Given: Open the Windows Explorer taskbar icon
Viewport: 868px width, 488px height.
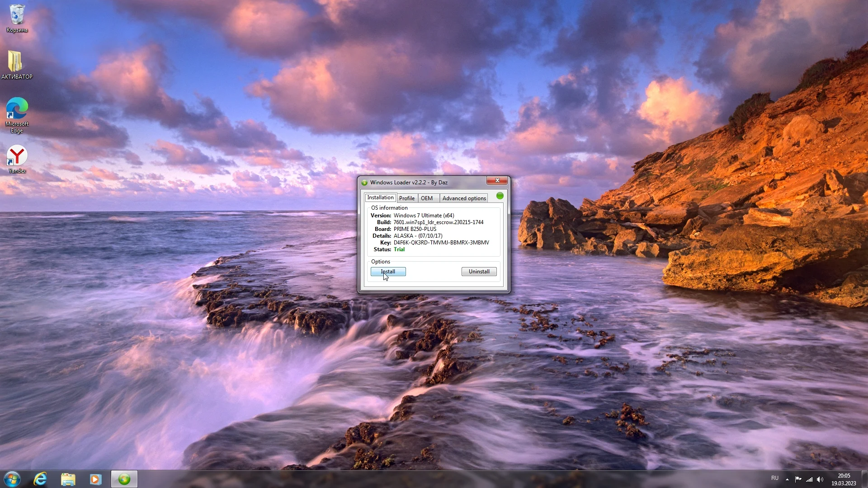Looking at the screenshot, I should tap(68, 479).
